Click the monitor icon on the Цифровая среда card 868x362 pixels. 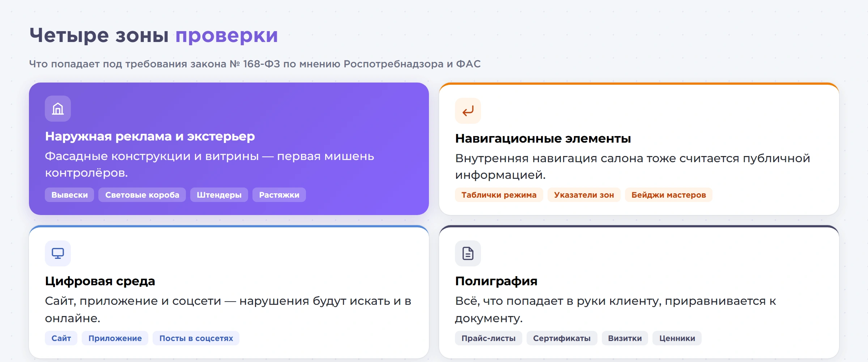point(58,253)
